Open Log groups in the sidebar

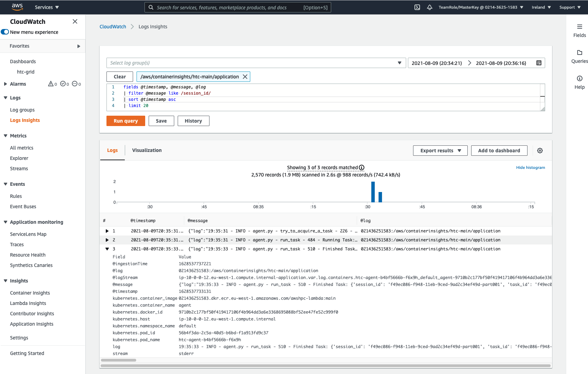[x=22, y=110]
